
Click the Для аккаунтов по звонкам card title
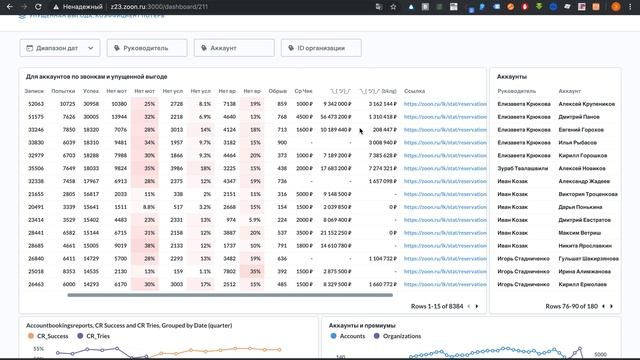[96, 76]
